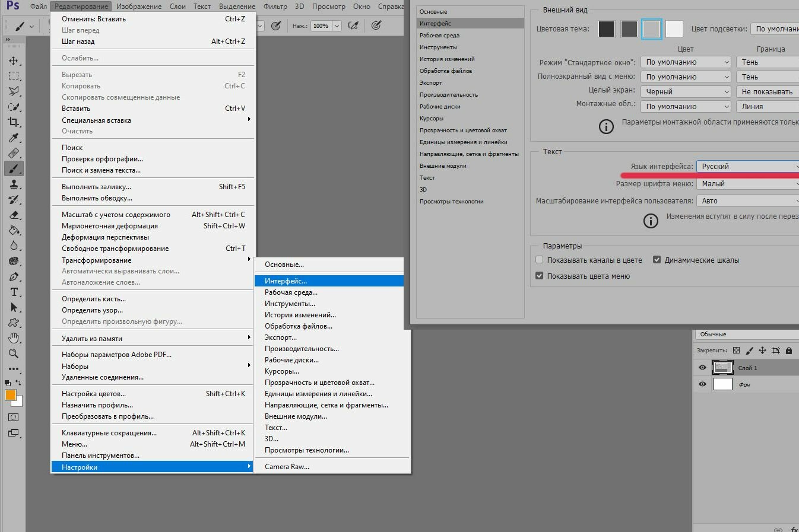The width and height of the screenshot is (799, 532).
Task: Open 'Масштабирование интерфейса пользователя' dropdown
Action: pyautogui.click(x=748, y=201)
